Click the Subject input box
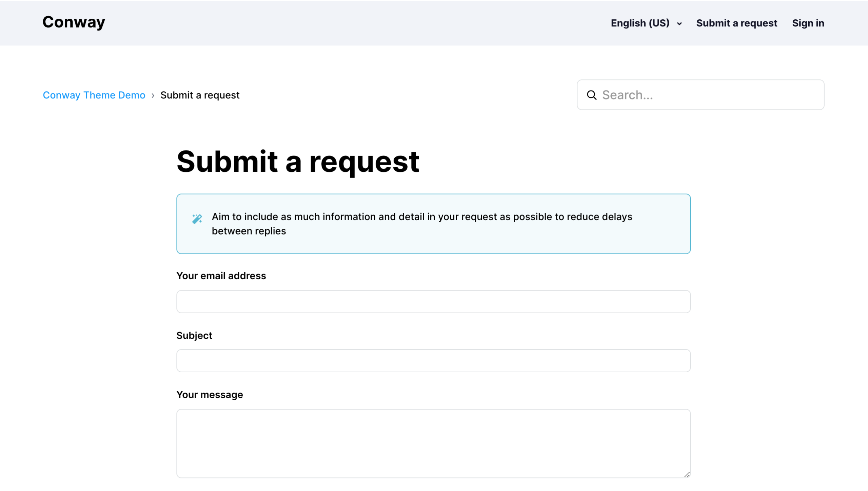Viewport: 868px width, 491px height. [x=433, y=360]
